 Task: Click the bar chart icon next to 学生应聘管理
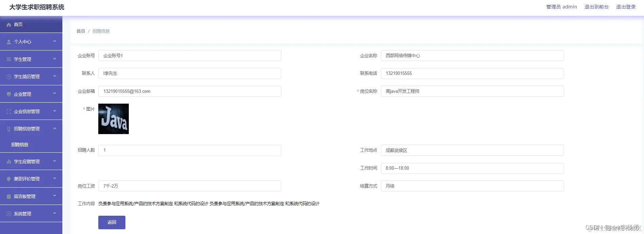coord(9,162)
